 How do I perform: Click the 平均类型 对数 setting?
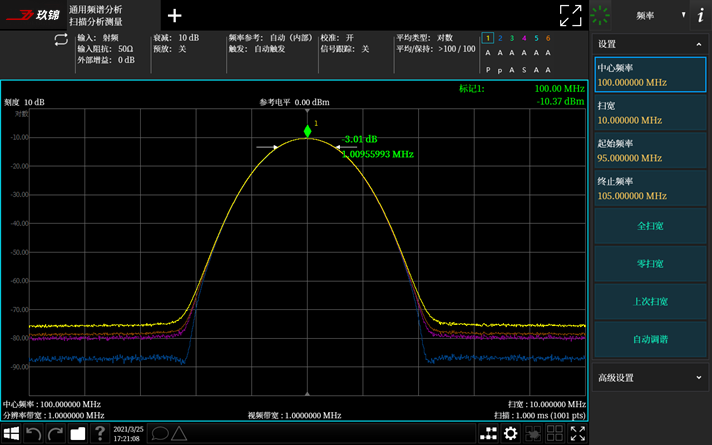(x=425, y=38)
